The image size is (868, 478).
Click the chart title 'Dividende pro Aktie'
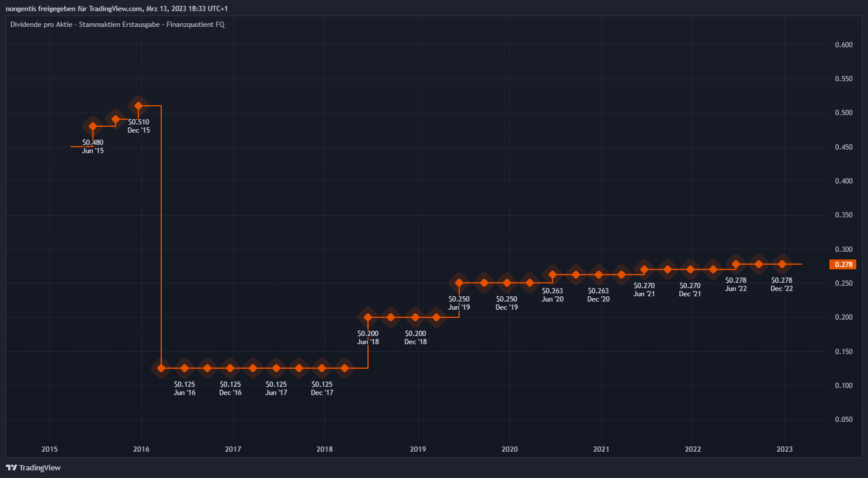click(41, 25)
